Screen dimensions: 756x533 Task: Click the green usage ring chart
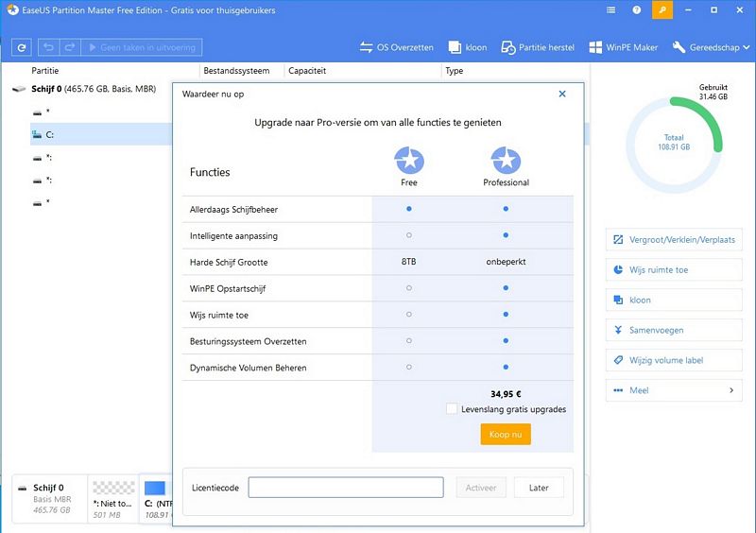(674, 145)
